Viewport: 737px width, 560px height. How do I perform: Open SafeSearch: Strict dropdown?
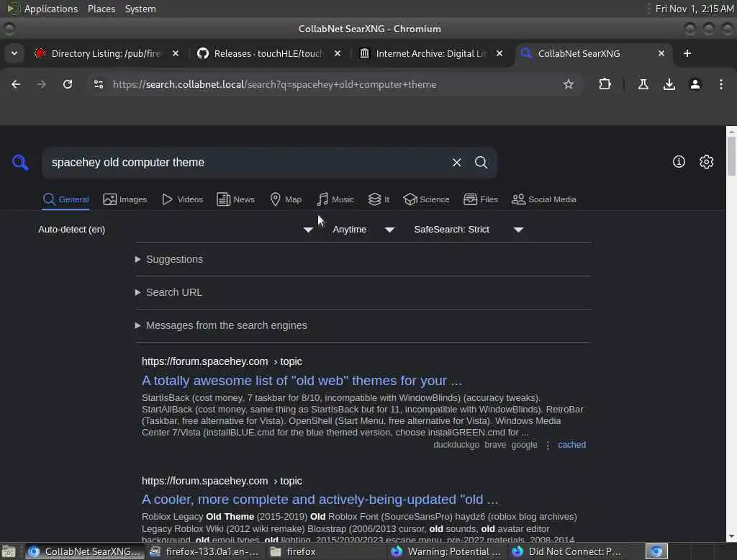tap(468, 230)
